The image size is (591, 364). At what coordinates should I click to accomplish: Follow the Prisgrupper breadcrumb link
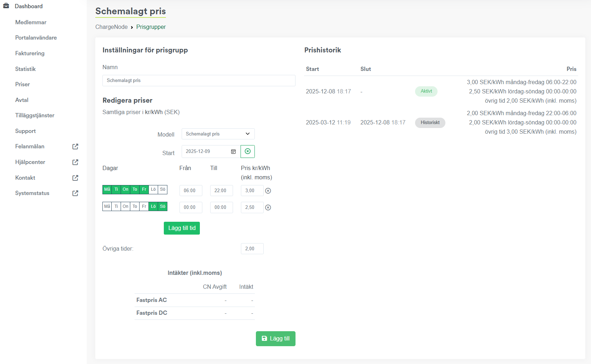(151, 27)
